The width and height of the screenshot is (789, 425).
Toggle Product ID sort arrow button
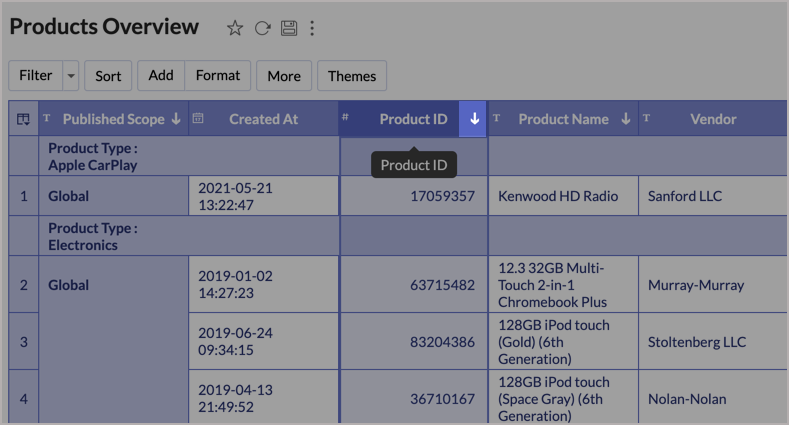coord(474,119)
